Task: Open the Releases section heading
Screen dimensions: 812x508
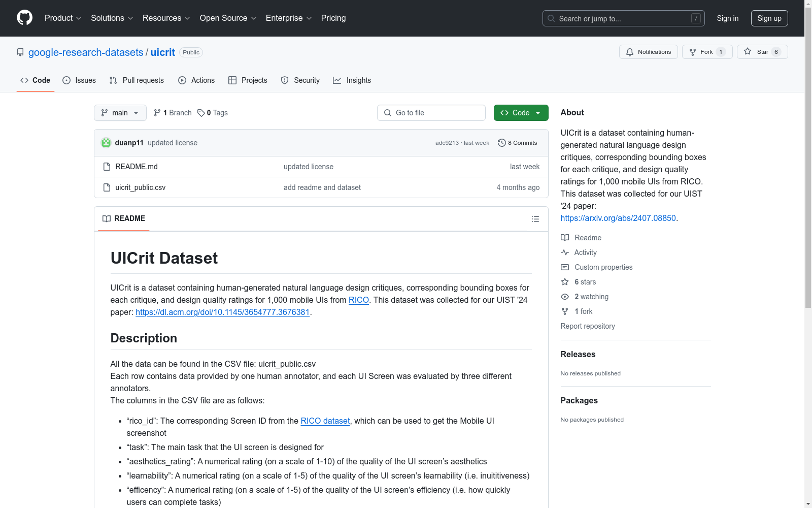Action: pyautogui.click(x=578, y=355)
